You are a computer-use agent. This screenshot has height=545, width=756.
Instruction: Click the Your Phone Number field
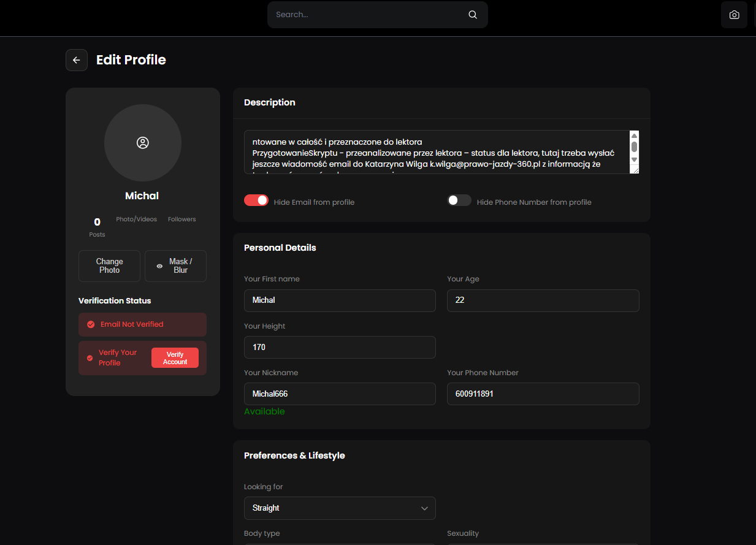click(543, 394)
